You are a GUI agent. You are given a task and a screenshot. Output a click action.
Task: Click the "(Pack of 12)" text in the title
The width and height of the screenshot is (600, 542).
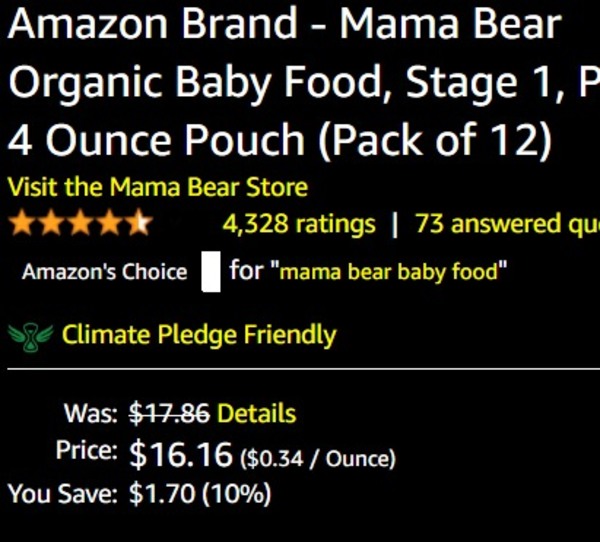point(434,141)
